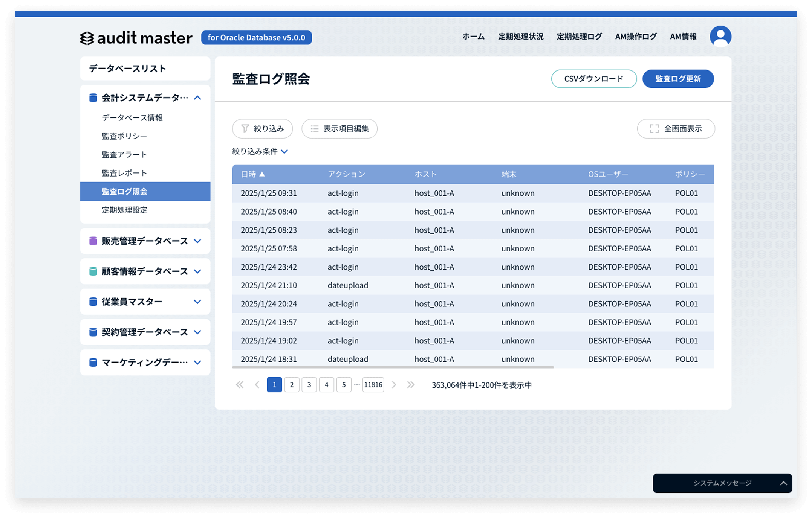Click the CSVダウンロード button

pyautogui.click(x=593, y=79)
